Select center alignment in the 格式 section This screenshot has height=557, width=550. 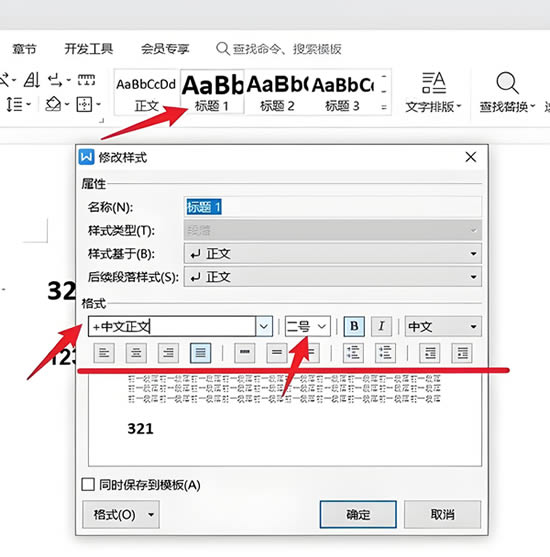(x=136, y=353)
